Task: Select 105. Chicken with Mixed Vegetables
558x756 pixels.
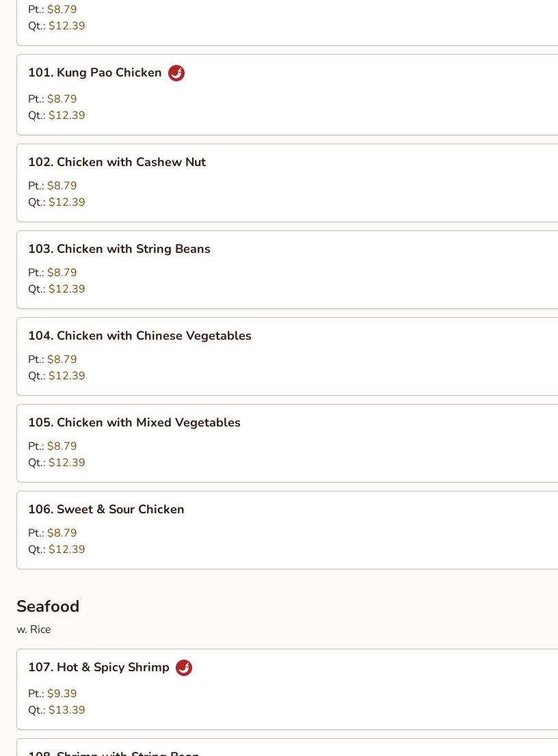Action: 134,422
